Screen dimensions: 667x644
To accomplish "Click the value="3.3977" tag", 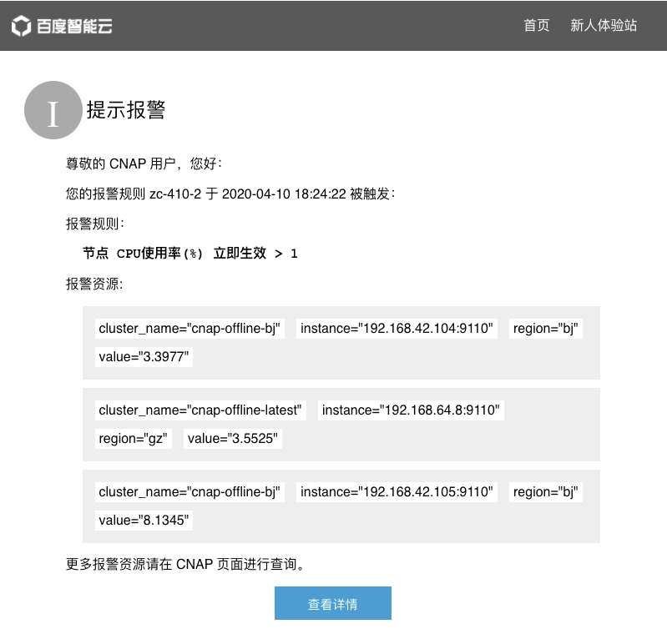I will tap(144, 357).
